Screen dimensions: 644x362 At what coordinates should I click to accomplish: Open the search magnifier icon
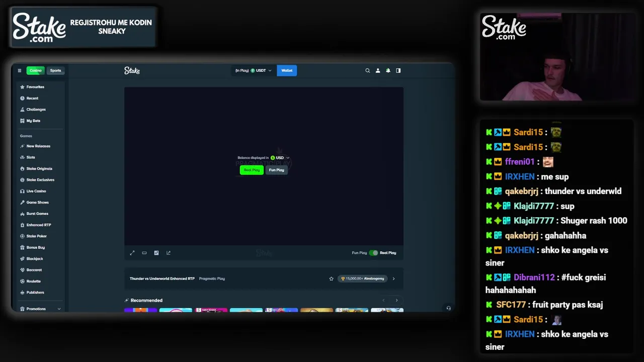[x=367, y=70]
